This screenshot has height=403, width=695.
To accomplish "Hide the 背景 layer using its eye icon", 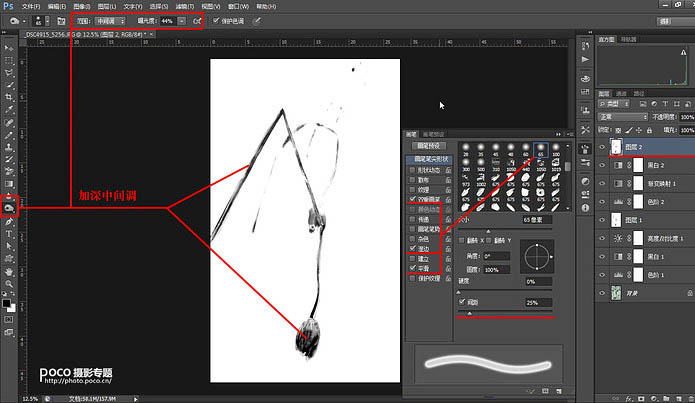I will pyautogui.click(x=602, y=293).
